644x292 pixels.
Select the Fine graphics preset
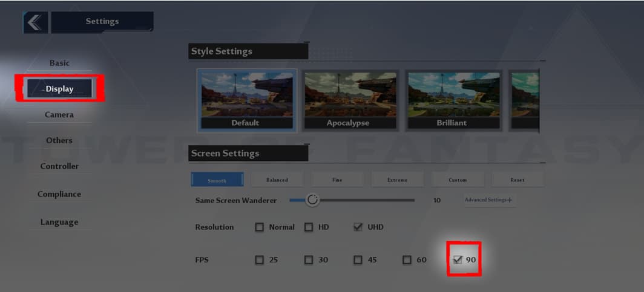coord(337,180)
